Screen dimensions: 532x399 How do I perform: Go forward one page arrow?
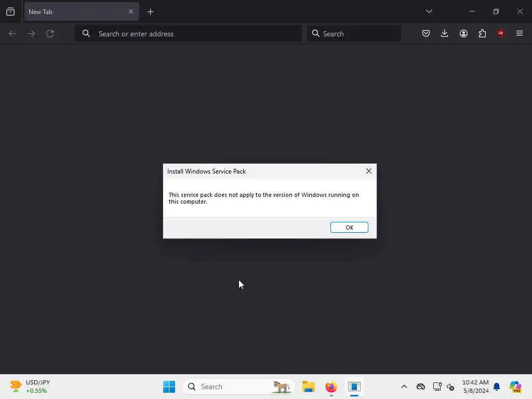click(31, 34)
